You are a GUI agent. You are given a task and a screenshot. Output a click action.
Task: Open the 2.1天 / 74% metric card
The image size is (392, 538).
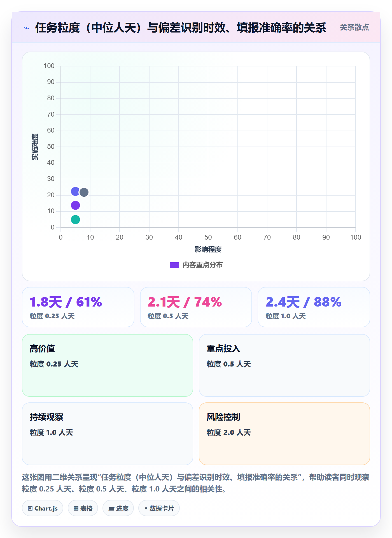[196, 307]
